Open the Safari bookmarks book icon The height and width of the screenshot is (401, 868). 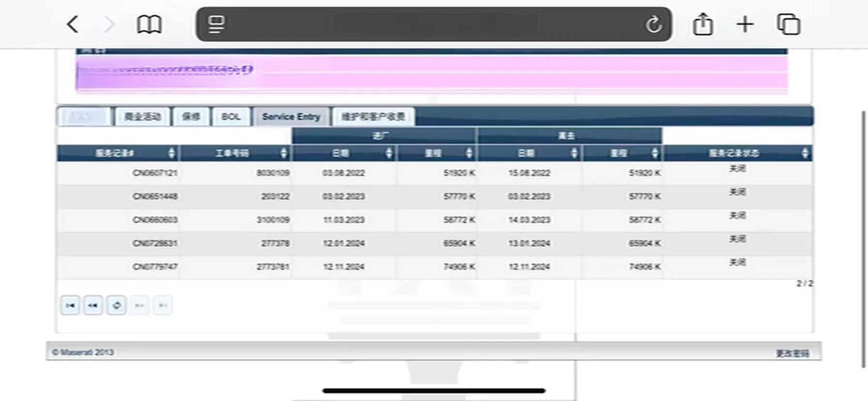point(149,24)
